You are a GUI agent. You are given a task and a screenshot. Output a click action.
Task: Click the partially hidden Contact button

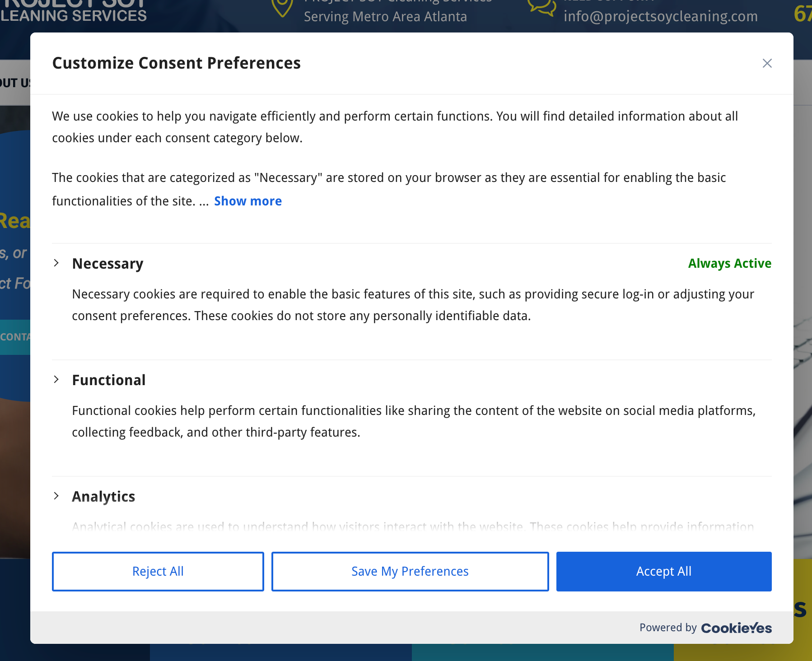pos(15,337)
